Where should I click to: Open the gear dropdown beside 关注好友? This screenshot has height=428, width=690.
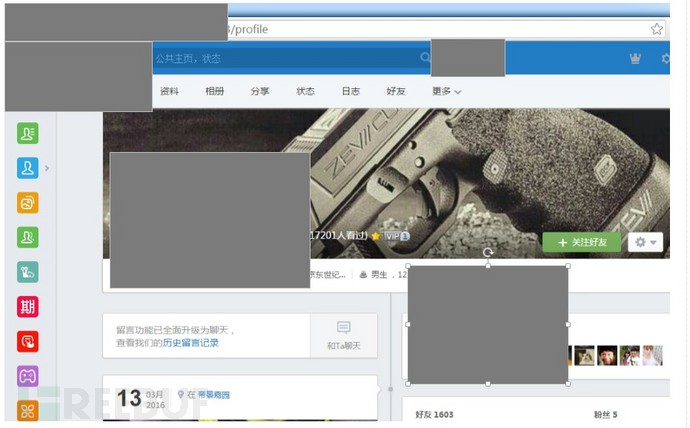[x=645, y=242]
